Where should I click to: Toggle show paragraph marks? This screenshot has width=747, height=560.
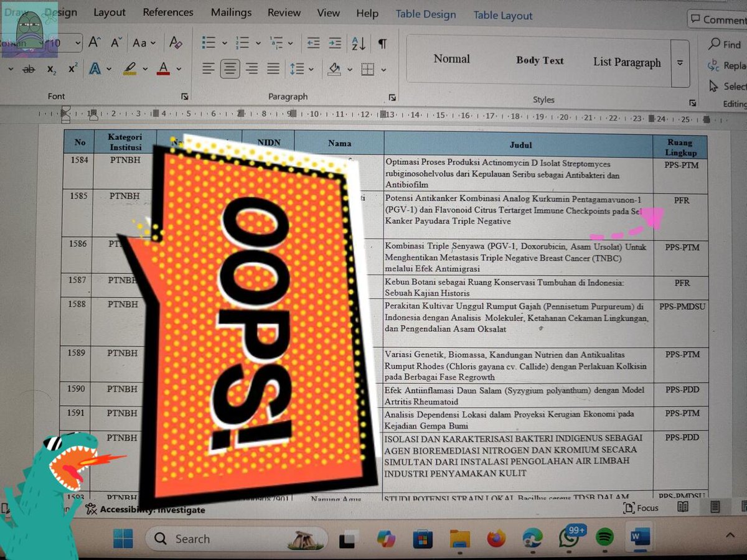pos(382,44)
